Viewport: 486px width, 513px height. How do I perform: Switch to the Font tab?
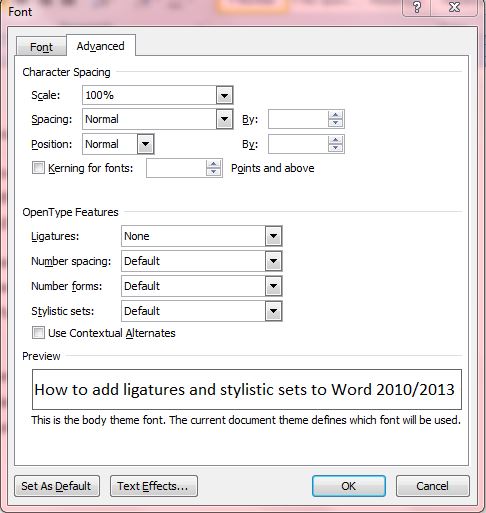pyautogui.click(x=41, y=47)
